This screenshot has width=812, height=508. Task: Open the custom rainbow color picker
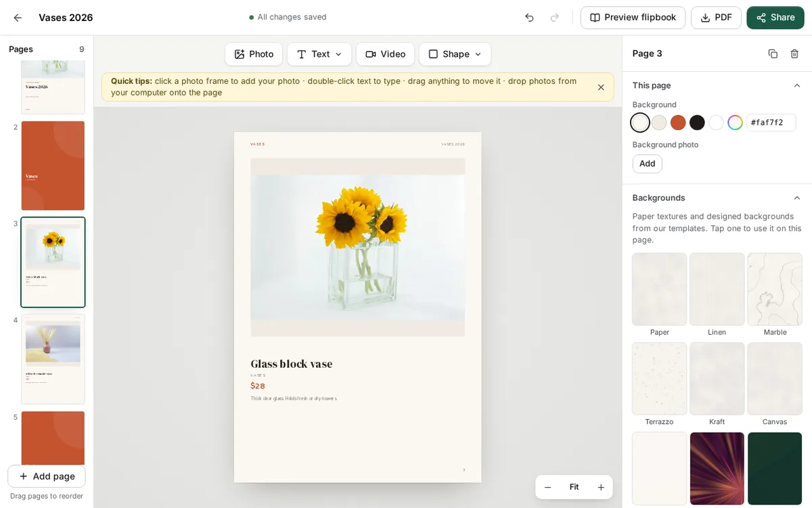(x=735, y=123)
